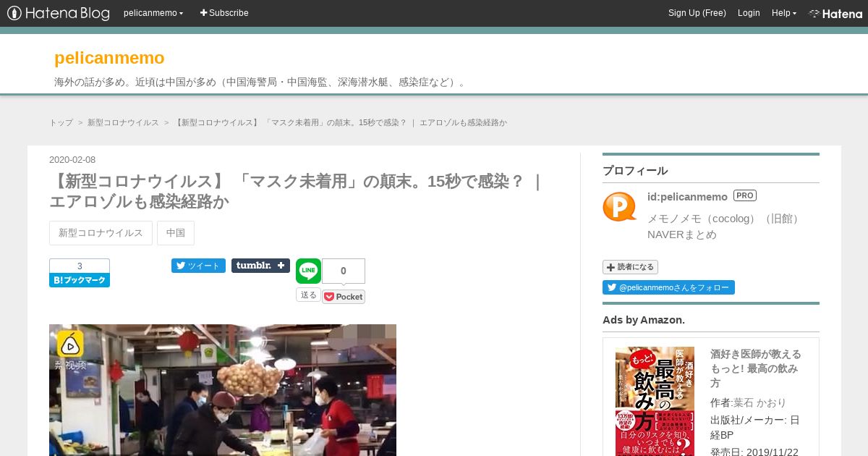
Task: Expand the Help dropdown menu
Action: tap(783, 13)
